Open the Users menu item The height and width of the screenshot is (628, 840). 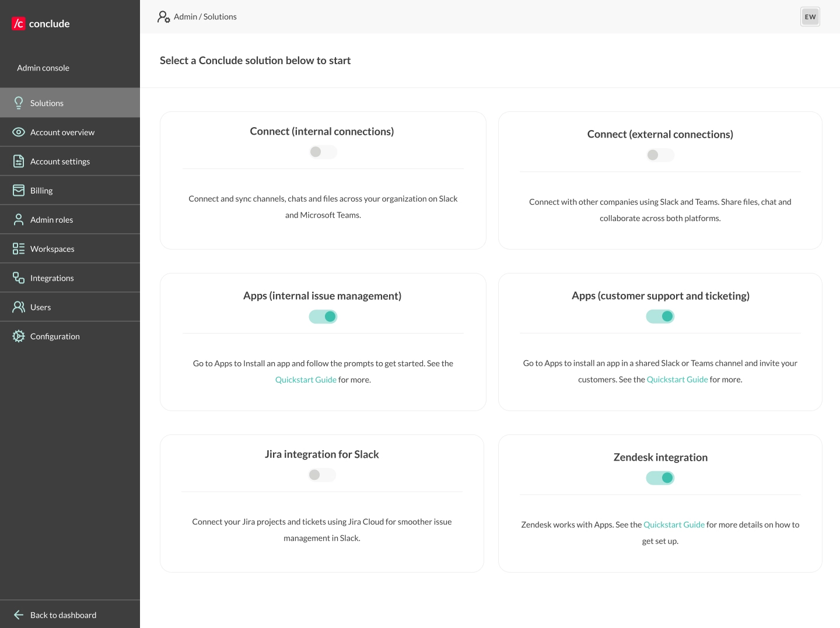(x=41, y=307)
